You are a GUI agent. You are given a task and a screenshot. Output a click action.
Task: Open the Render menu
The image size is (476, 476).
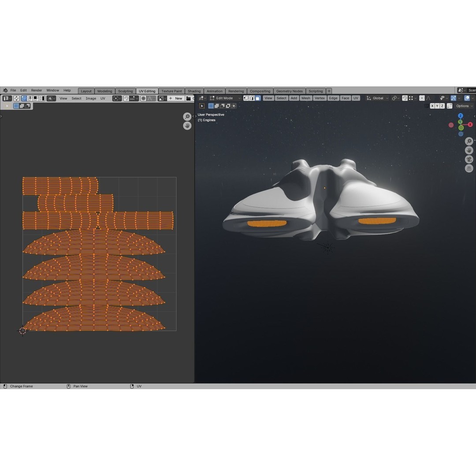click(37, 90)
